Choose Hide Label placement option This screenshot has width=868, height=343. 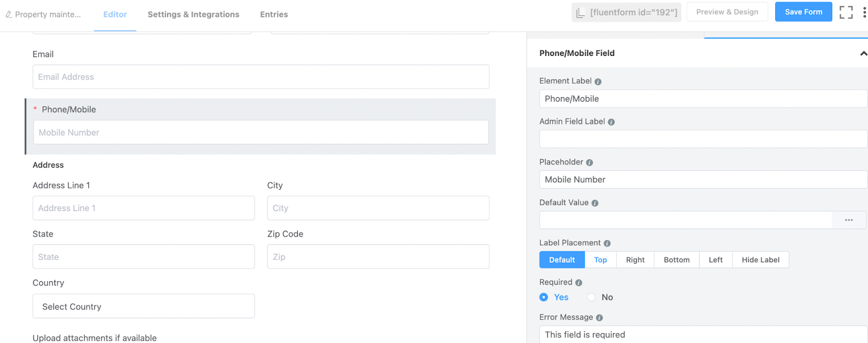[x=760, y=260]
